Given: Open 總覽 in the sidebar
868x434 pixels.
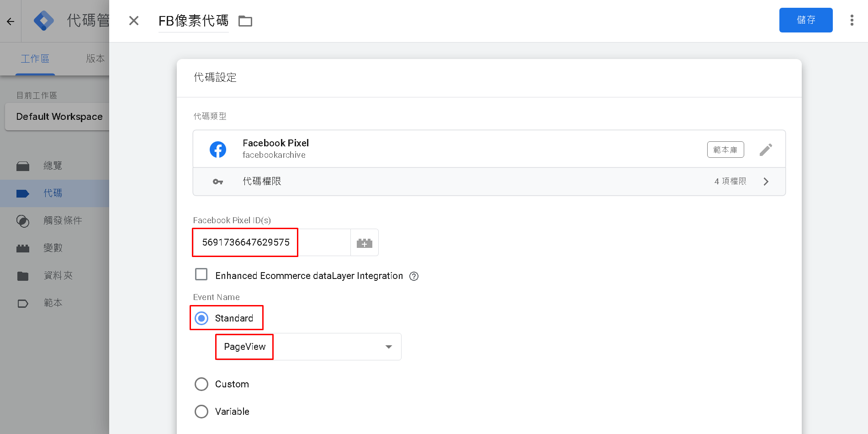Looking at the screenshot, I should point(53,166).
